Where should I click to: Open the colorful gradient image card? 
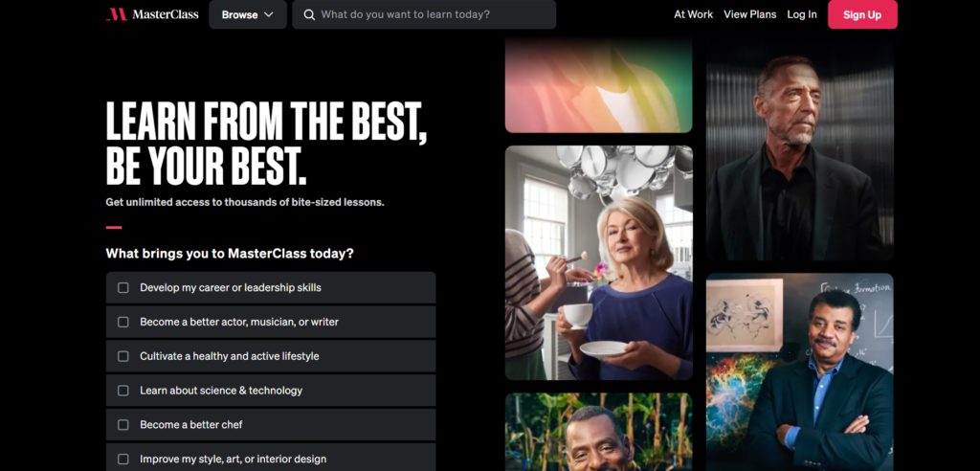(599, 85)
